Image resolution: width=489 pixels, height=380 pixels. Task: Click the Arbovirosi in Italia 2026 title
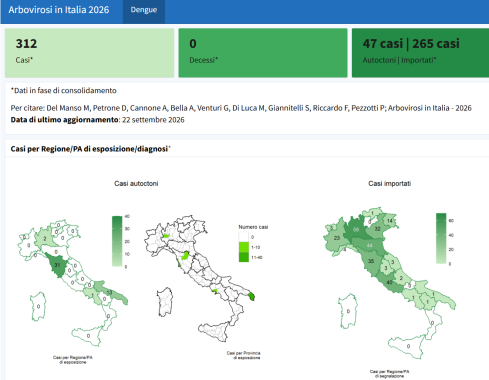(x=59, y=10)
